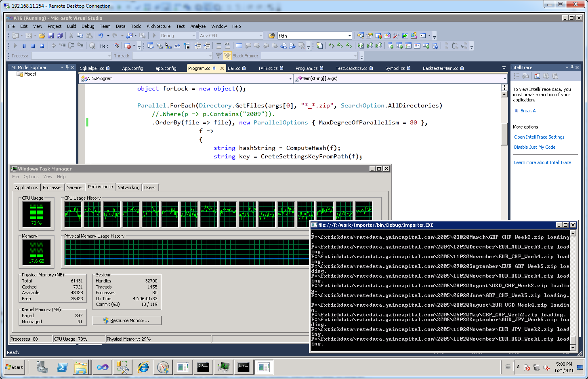Screen dimensions: 588x379
Task: Click Save All in the Visual Studio toolbar
Action: pos(60,36)
